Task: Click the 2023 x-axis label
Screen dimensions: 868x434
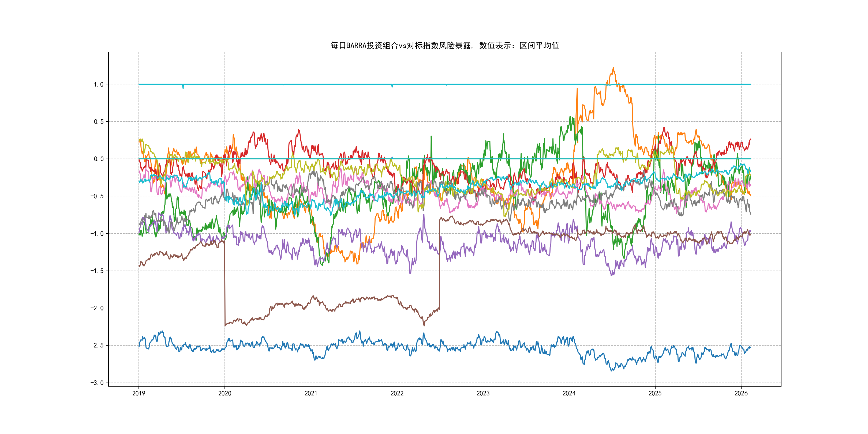Action: pyautogui.click(x=483, y=393)
